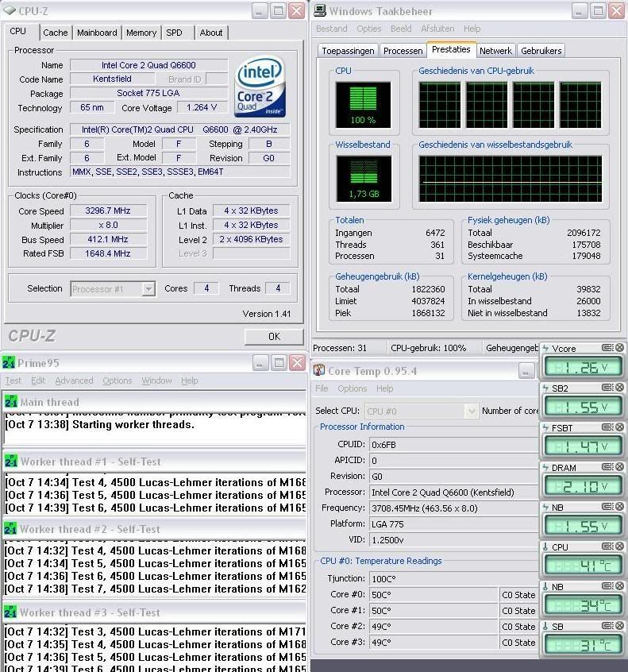Open the Test menu in Prime95
Viewport: 628px width, 672px height.
click(13, 380)
